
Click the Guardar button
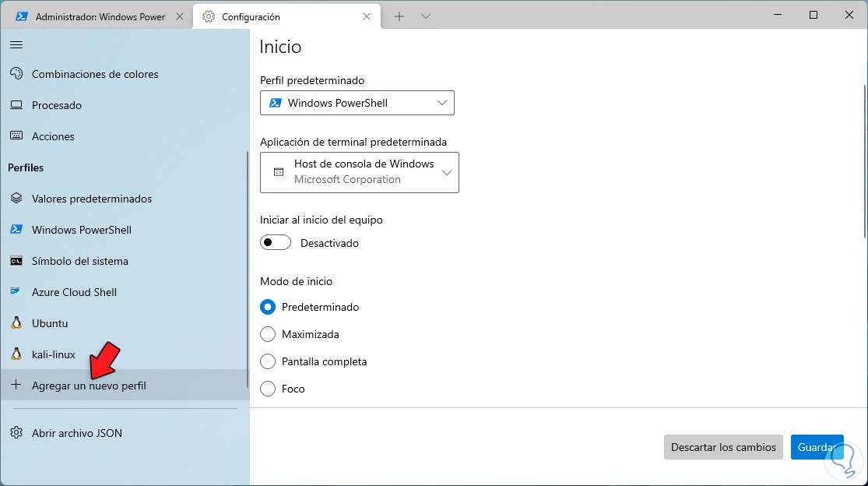pos(817,447)
